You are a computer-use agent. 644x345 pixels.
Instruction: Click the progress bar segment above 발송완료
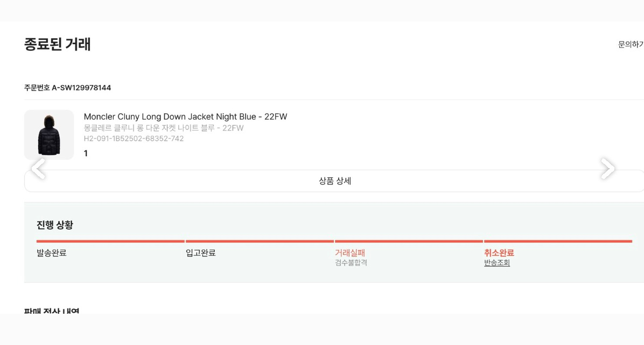point(110,241)
